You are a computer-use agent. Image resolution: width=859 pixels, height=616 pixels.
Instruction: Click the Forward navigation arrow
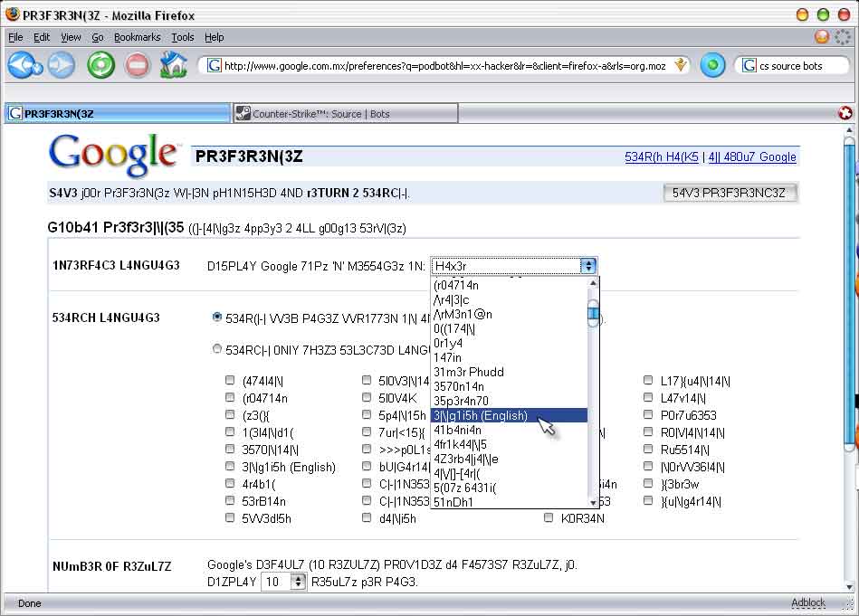tap(61, 65)
